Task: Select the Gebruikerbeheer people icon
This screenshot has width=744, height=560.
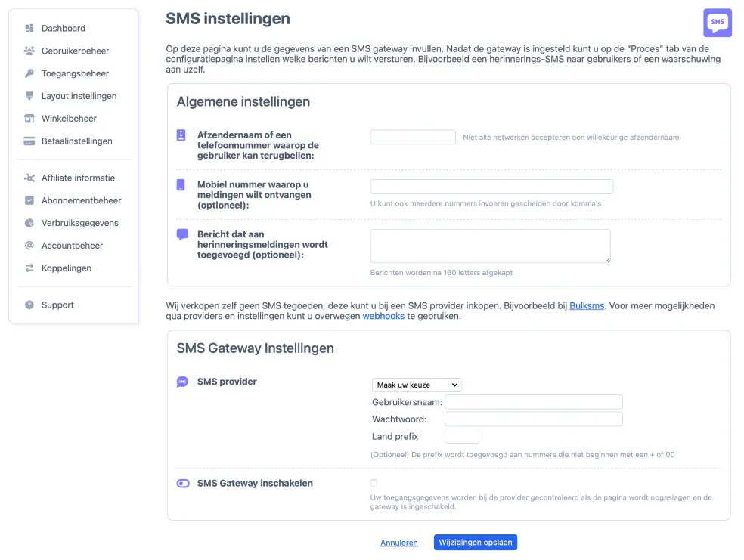Action: (x=29, y=51)
